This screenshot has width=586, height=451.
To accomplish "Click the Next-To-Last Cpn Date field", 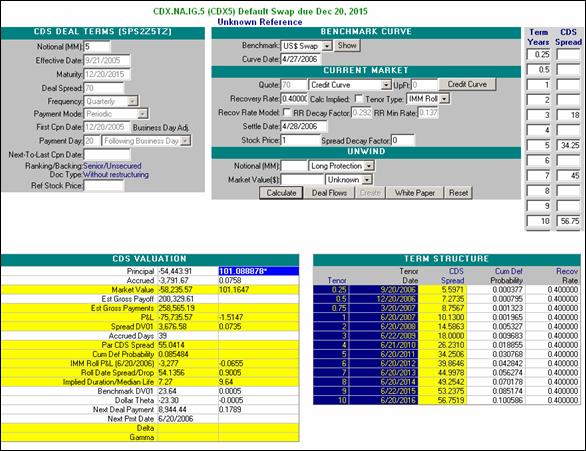I will (x=107, y=154).
